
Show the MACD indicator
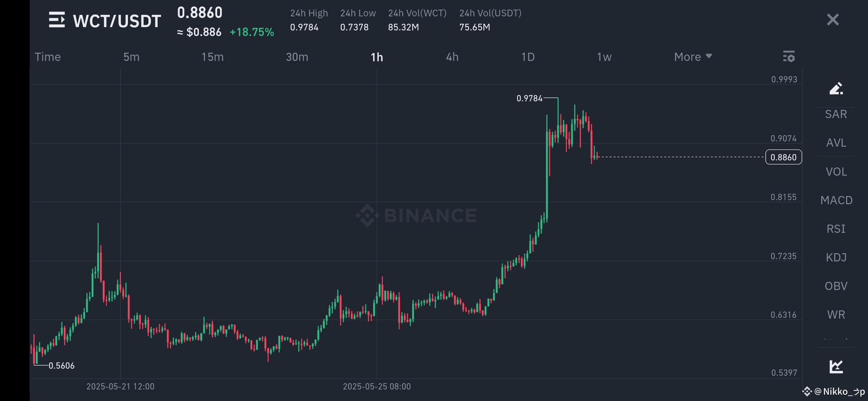tap(836, 200)
